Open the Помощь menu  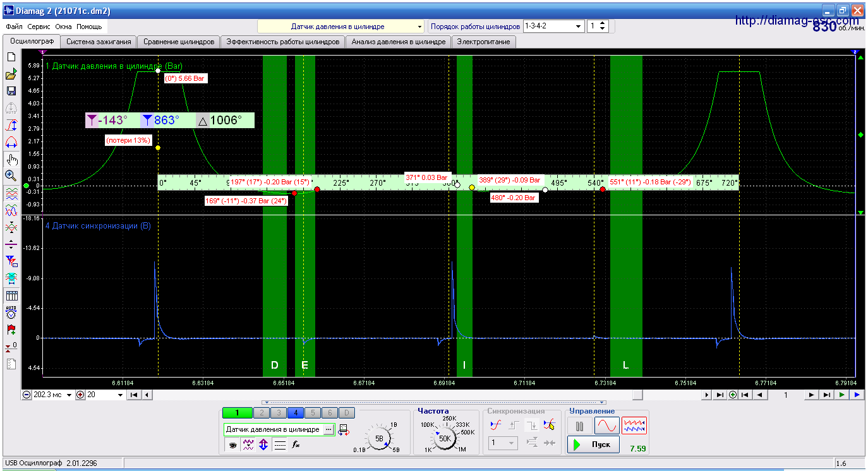pos(89,27)
